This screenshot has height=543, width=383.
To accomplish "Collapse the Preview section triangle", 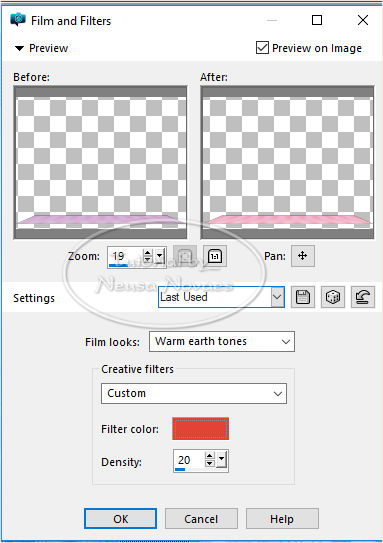I will [19, 48].
